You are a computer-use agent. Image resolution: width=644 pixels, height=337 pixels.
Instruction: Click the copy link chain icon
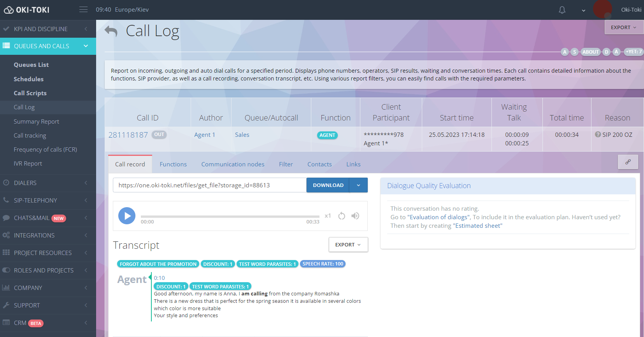(x=628, y=162)
